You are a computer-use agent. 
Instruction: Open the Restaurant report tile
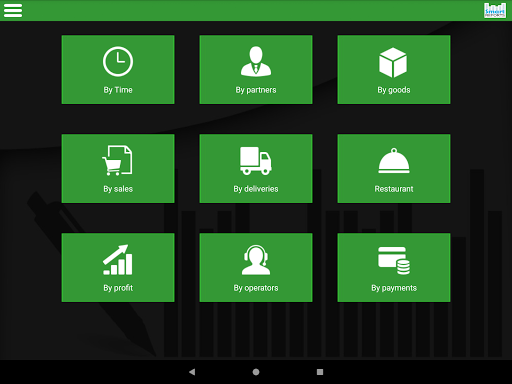pos(394,169)
